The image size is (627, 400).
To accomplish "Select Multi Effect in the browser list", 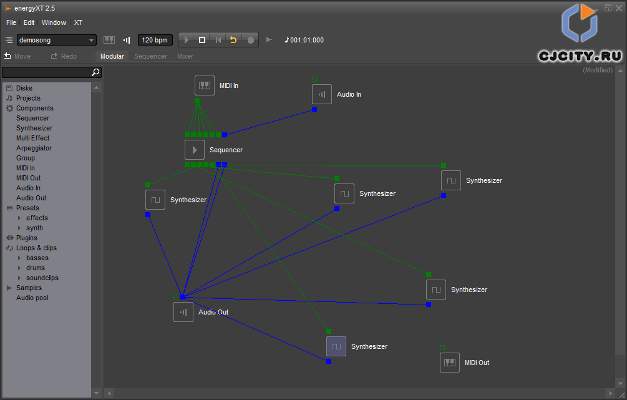I will [x=33, y=138].
